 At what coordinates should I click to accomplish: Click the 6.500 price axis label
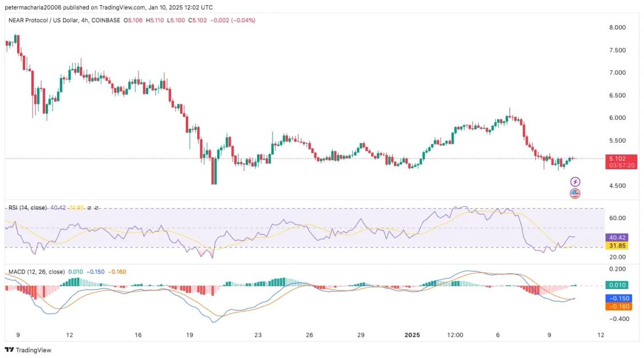click(617, 95)
